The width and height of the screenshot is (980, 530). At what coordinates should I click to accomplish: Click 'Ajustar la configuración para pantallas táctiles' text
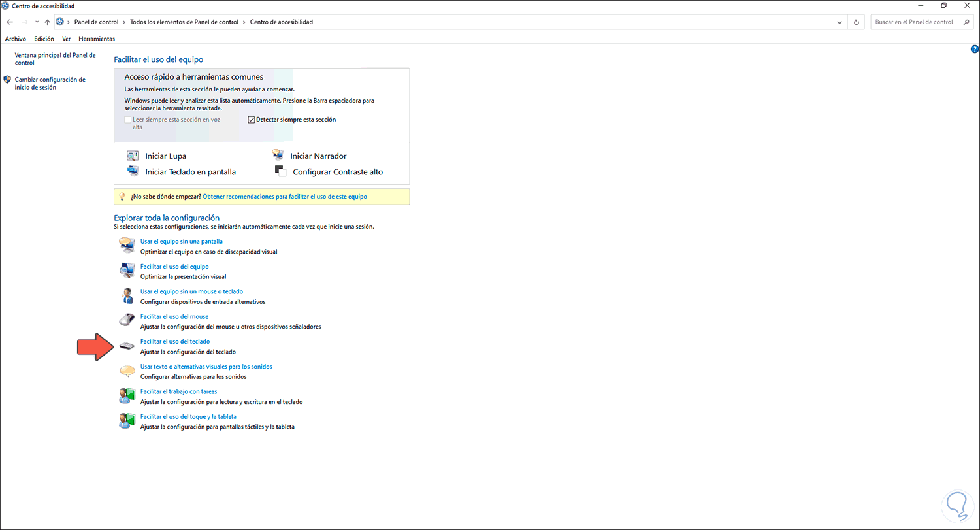(x=218, y=427)
